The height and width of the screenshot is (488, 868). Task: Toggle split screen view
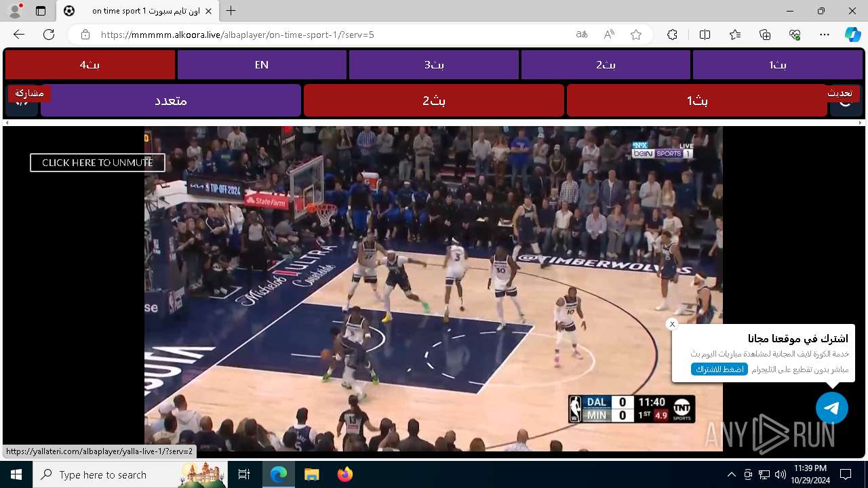[705, 35]
